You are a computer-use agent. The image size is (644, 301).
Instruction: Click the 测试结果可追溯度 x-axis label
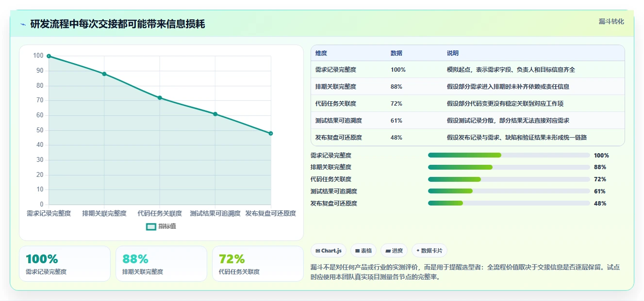[215, 213]
